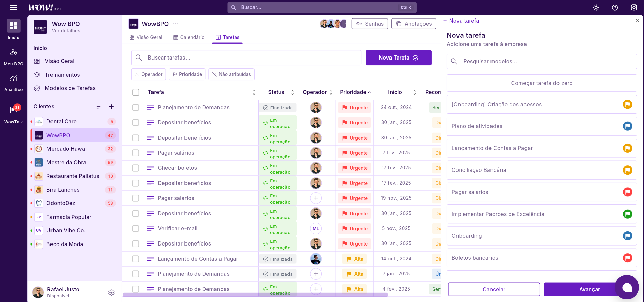Click the Instagram icon in top bar
Viewport: 644px width, 302px height.
pos(634,8)
